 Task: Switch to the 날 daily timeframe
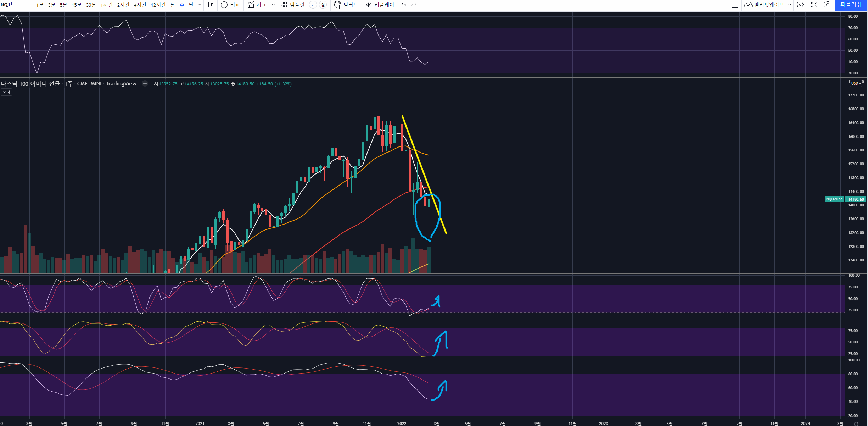coord(173,5)
